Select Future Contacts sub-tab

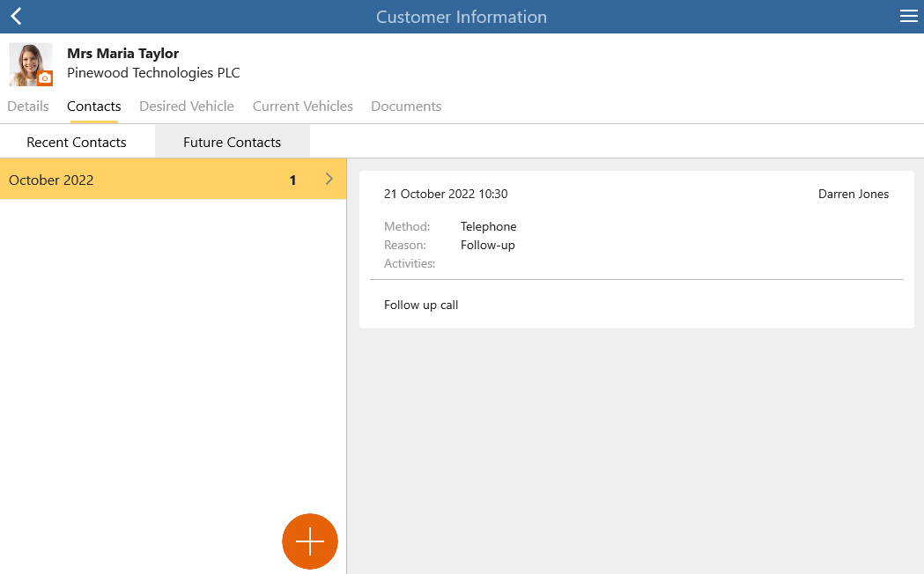pyautogui.click(x=233, y=141)
